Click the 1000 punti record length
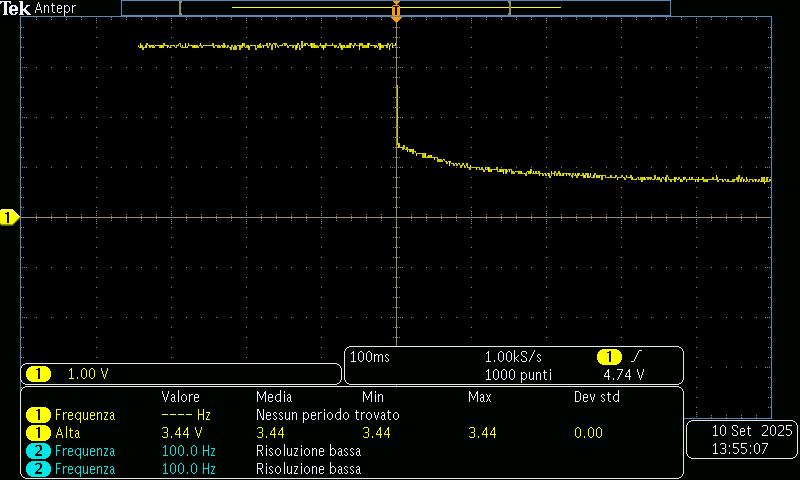 tap(517, 375)
